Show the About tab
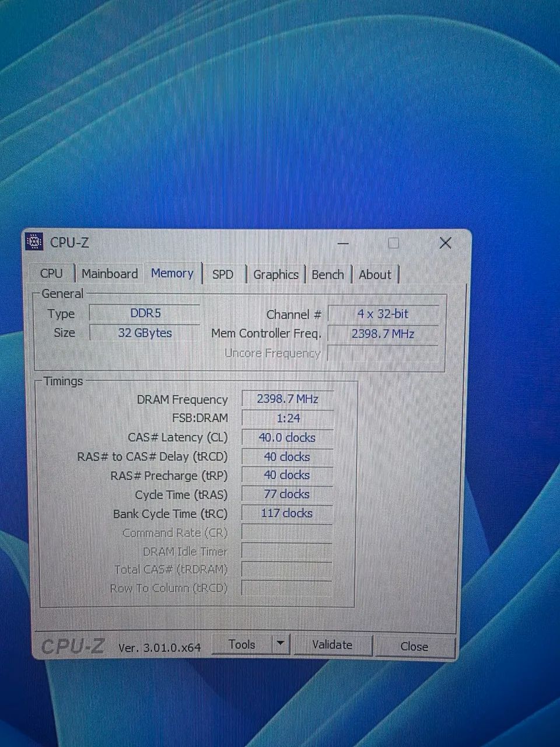 point(375,274)
